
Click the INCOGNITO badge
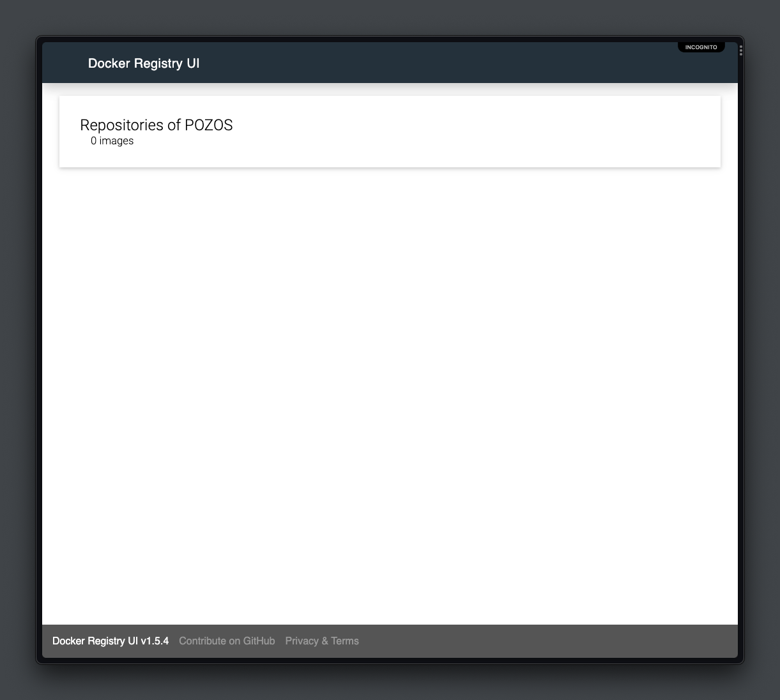click(701, 47)
